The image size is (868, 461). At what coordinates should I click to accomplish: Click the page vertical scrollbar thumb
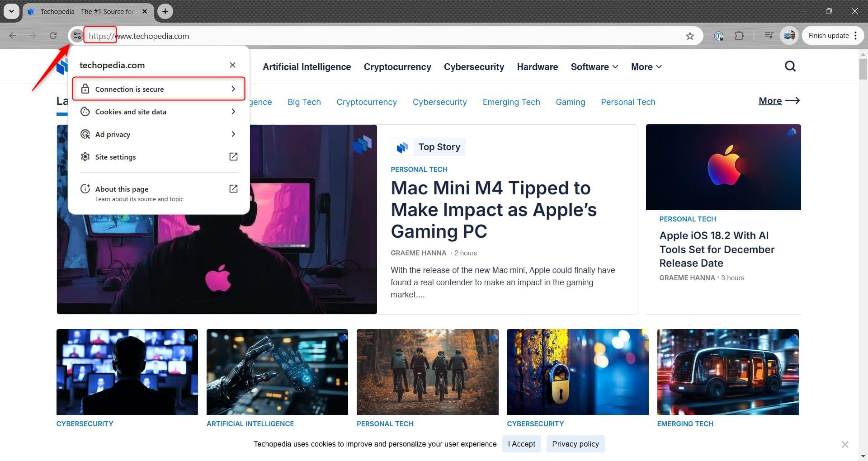863,69
